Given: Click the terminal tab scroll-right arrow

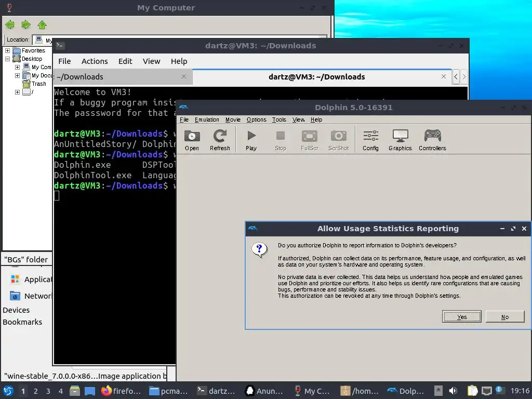Looking at the screenshot, I should (x=464, y=77).
